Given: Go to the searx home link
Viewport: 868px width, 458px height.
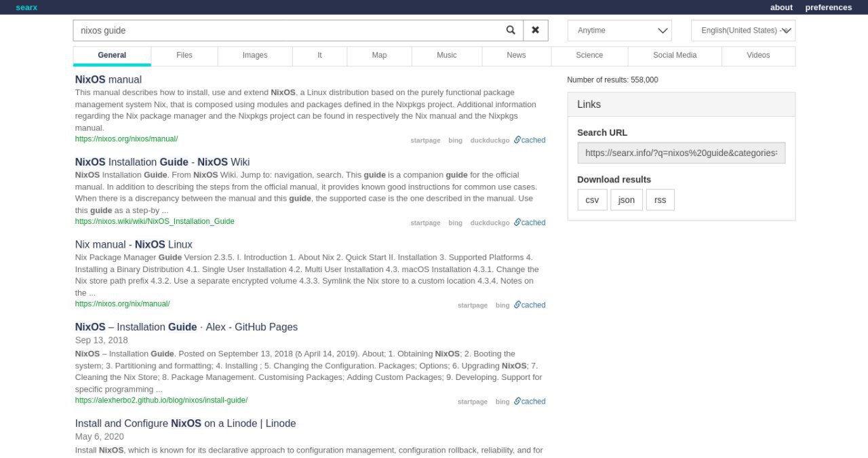Looking at the screenshot, I should (x=27, y=7).
